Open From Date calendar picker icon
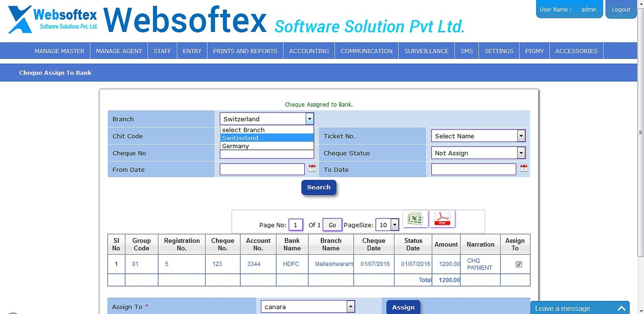Image resolution: width=644 pixels, height=314 pixels. 312,168
